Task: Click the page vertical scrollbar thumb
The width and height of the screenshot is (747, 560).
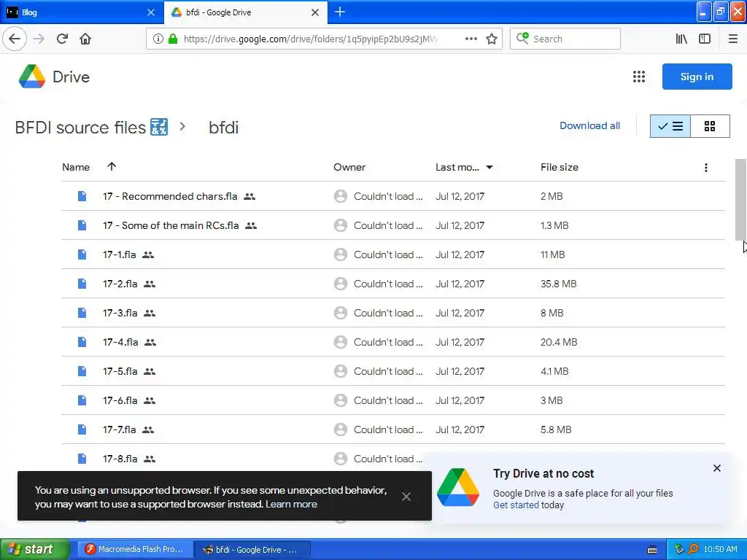Action: click(741, 200)
